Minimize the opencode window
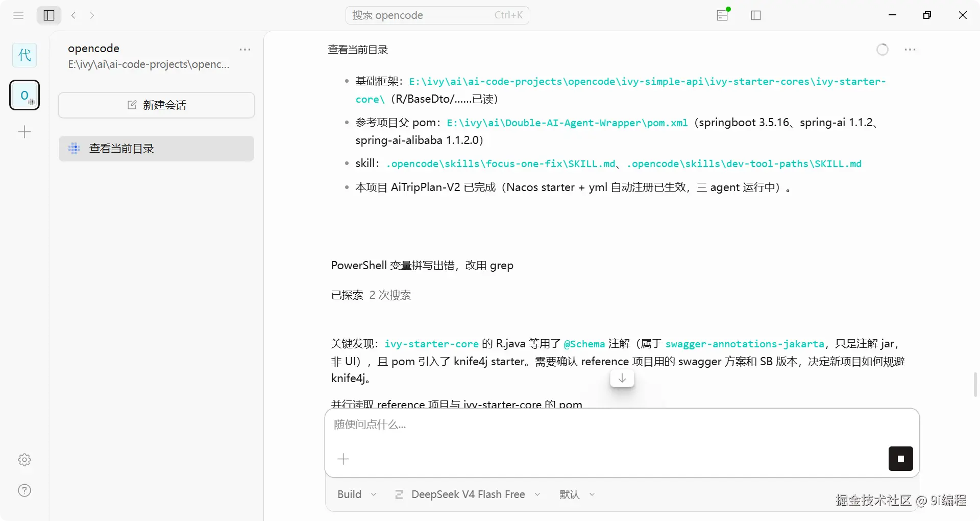 tap(893, 15)
